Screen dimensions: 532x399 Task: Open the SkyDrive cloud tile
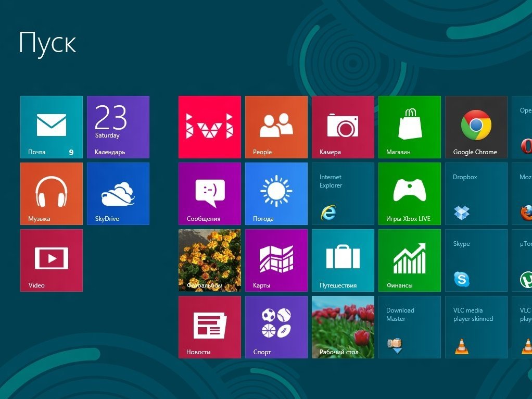(x=118, y=194)
